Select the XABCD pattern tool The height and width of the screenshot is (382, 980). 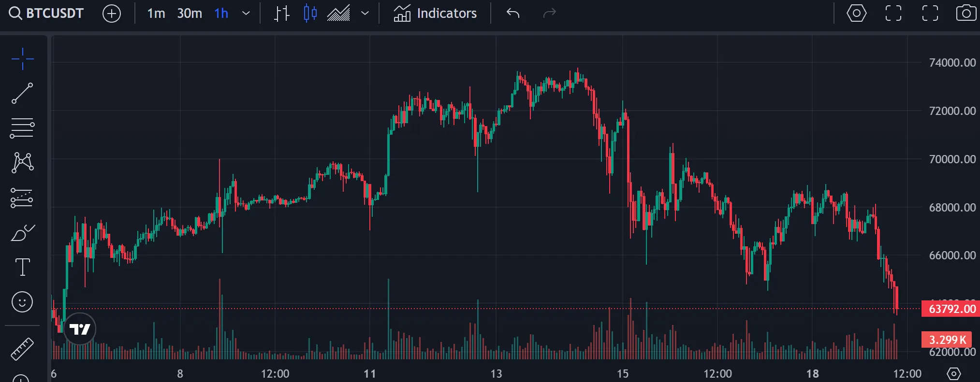tap(22, 163)
